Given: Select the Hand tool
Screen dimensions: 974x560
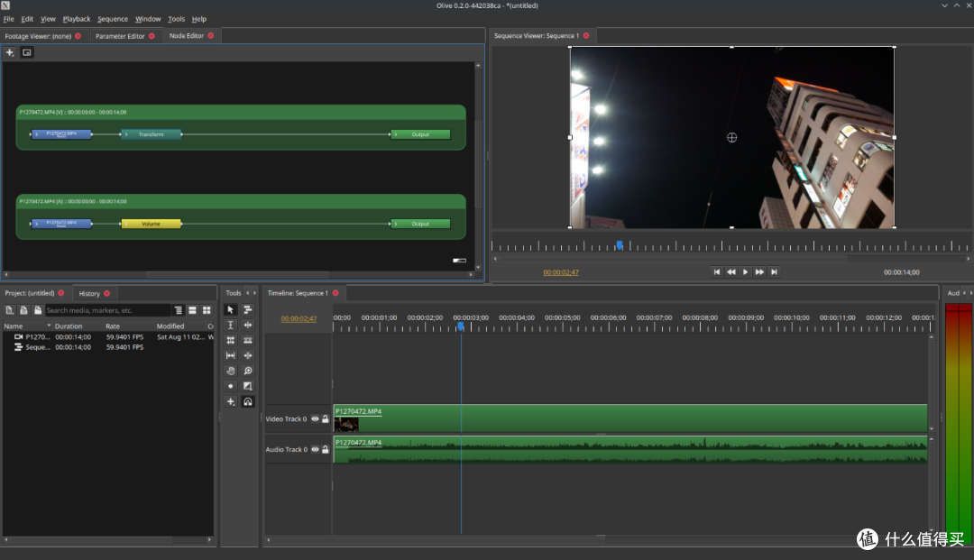Looking at the screenshot, I should pos(231,371).
